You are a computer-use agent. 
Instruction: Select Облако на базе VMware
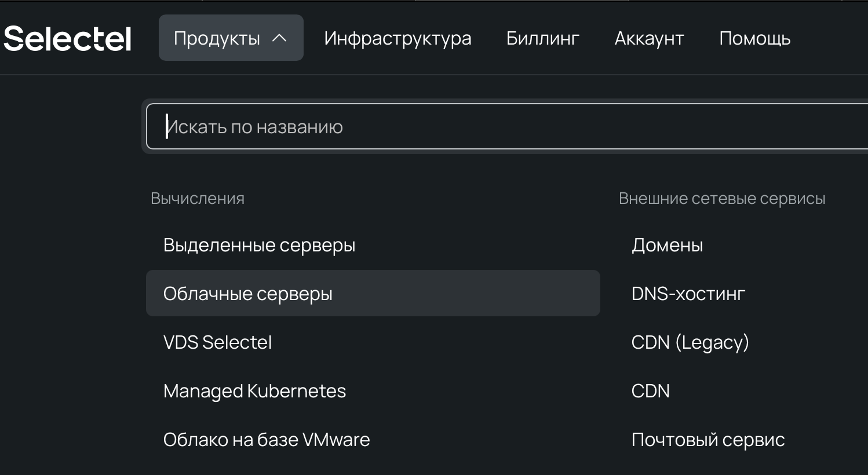[373, 439]
